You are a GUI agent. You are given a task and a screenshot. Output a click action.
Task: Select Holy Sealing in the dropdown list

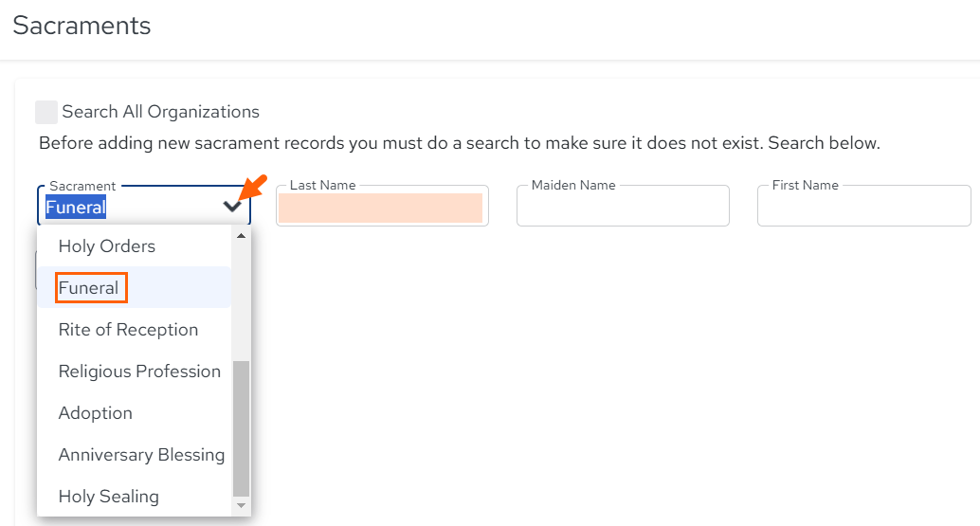coord(135,496)
